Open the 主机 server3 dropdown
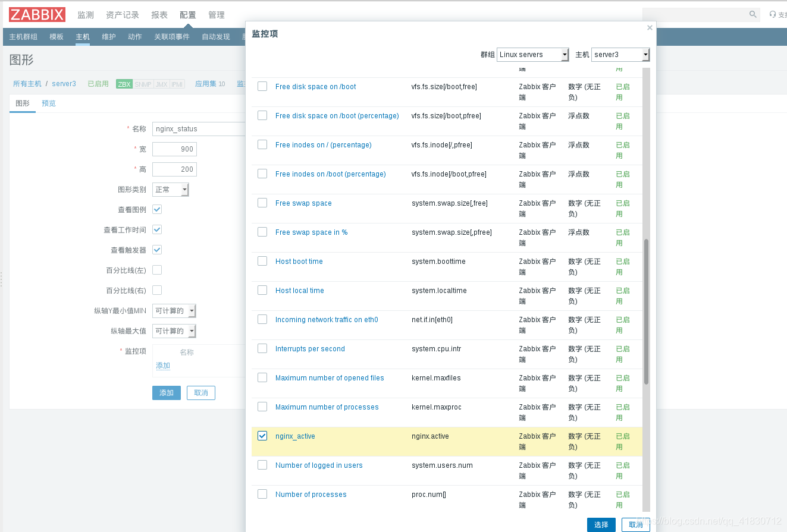787x532 pixels. click(x=620, y=55)
